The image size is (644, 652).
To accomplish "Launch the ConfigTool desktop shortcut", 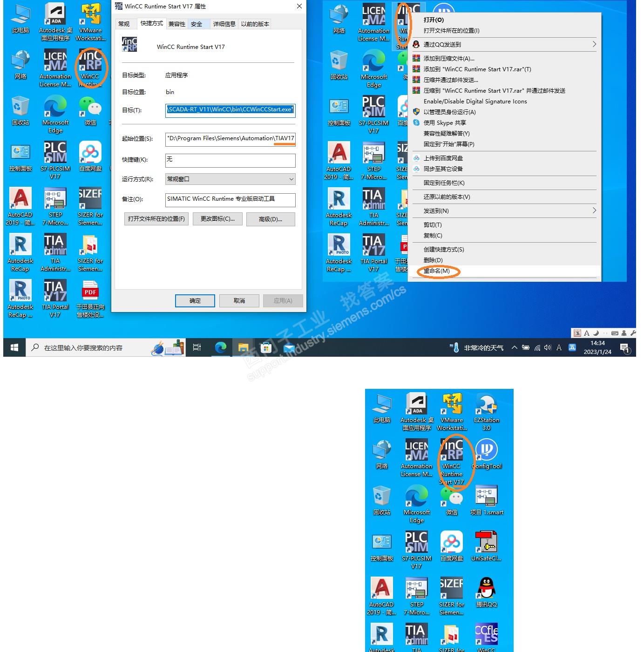I will 487,454.
